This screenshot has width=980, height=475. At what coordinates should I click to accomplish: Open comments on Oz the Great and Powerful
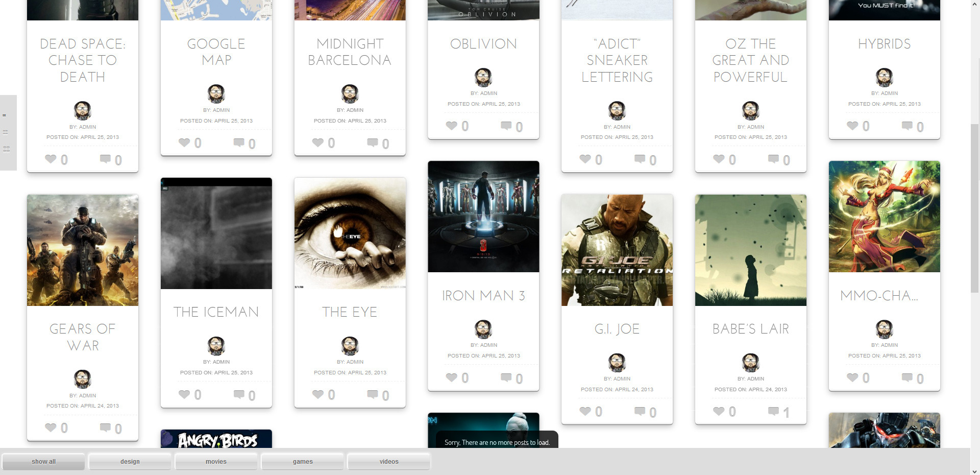(774, 159)
